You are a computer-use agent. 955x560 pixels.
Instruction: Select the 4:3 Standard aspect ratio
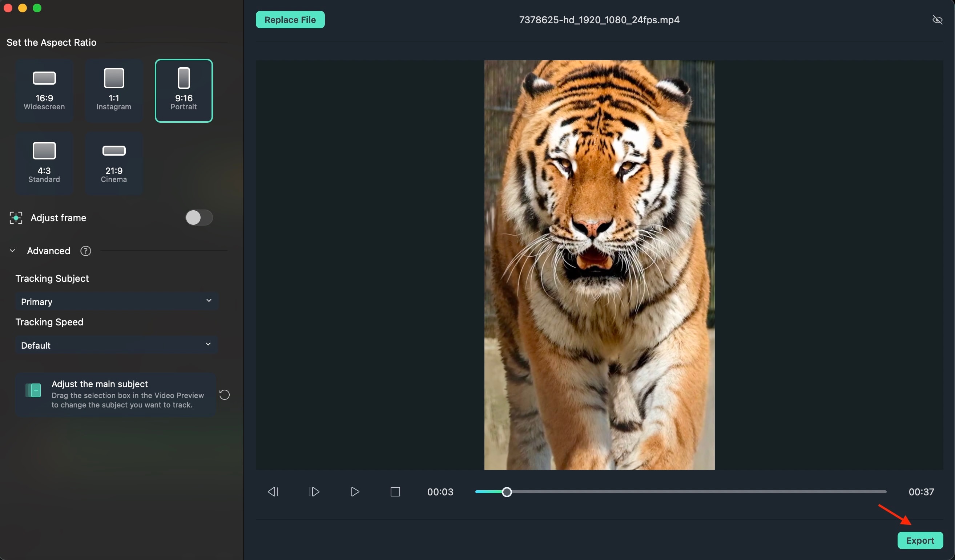click(x=44, y=163)
